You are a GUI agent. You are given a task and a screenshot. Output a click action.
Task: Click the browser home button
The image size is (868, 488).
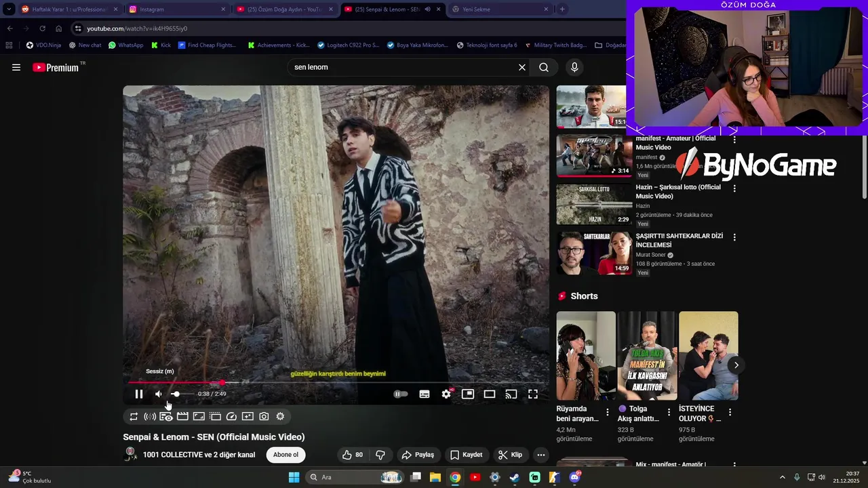click(x=58, y=28)
